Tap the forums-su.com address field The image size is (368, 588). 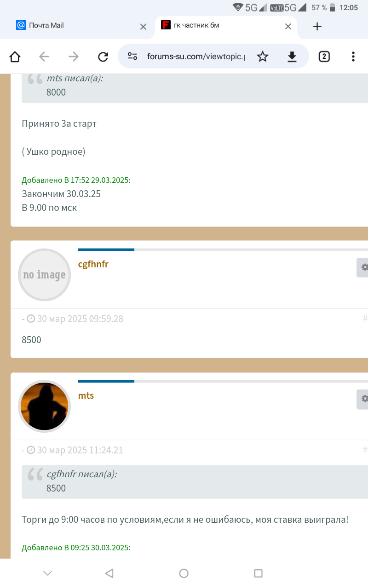point(196,57)
